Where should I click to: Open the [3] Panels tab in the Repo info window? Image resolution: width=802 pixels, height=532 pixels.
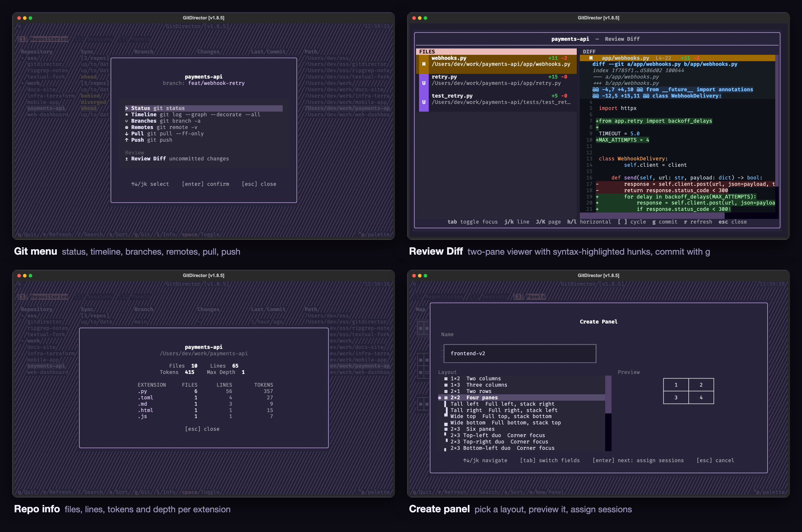coord(134,296)
